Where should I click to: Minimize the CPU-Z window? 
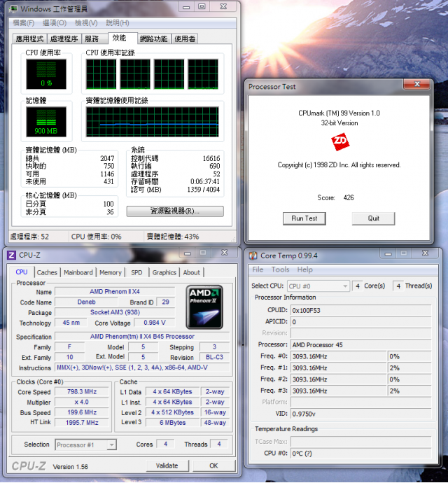pos(188,253)
